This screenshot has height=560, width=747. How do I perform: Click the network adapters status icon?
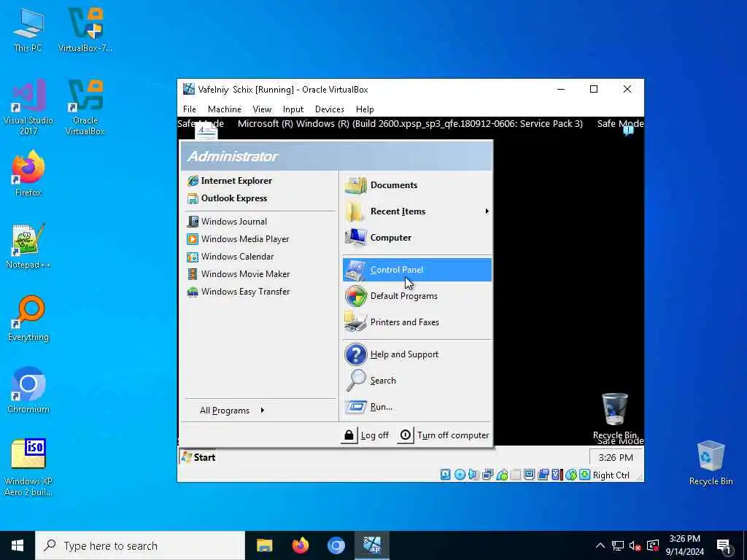[487, 475]
